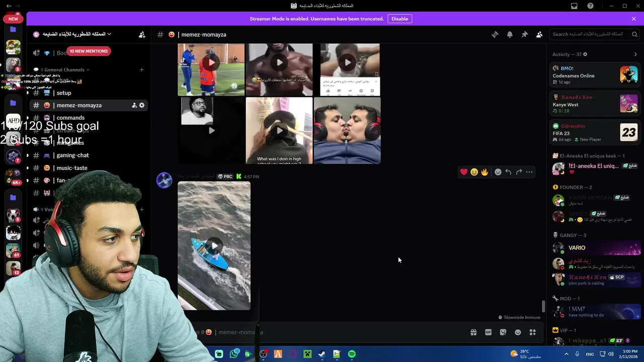Open the Minecraft taskbar icon
Image resolution: width=644 pixels, height=362 pixels.
[x=307, y=354]
